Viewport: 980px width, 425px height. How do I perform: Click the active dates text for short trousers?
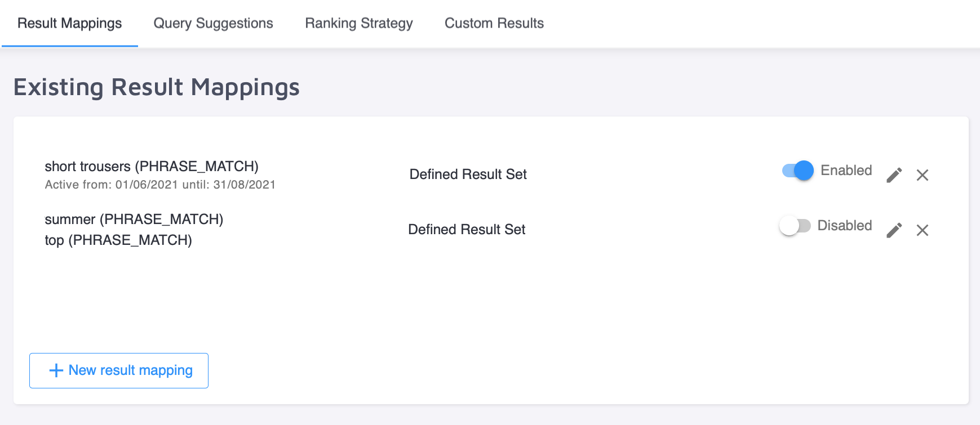pyautogui.click(x=159, y=184)
